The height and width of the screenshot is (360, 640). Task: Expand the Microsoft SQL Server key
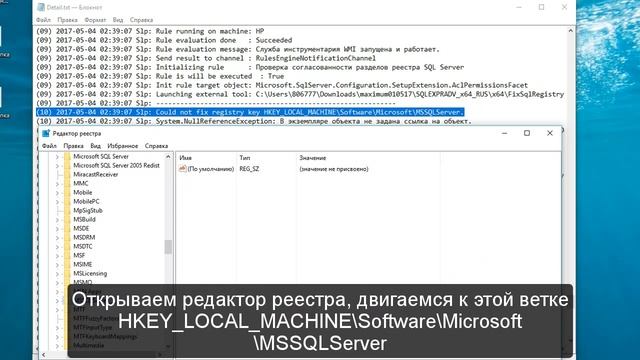tap(57, 157)
